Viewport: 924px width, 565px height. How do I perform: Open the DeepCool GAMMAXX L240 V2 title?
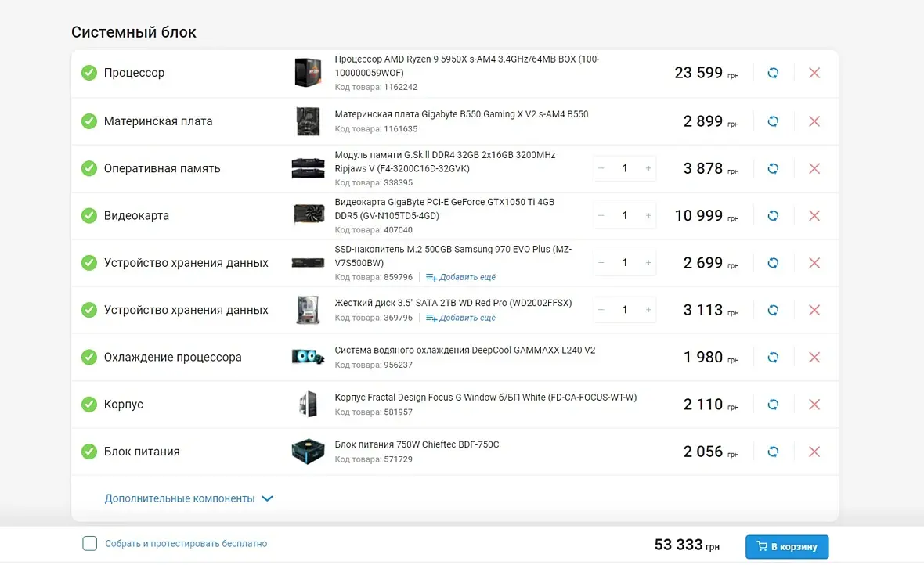(x=465, y=350)
